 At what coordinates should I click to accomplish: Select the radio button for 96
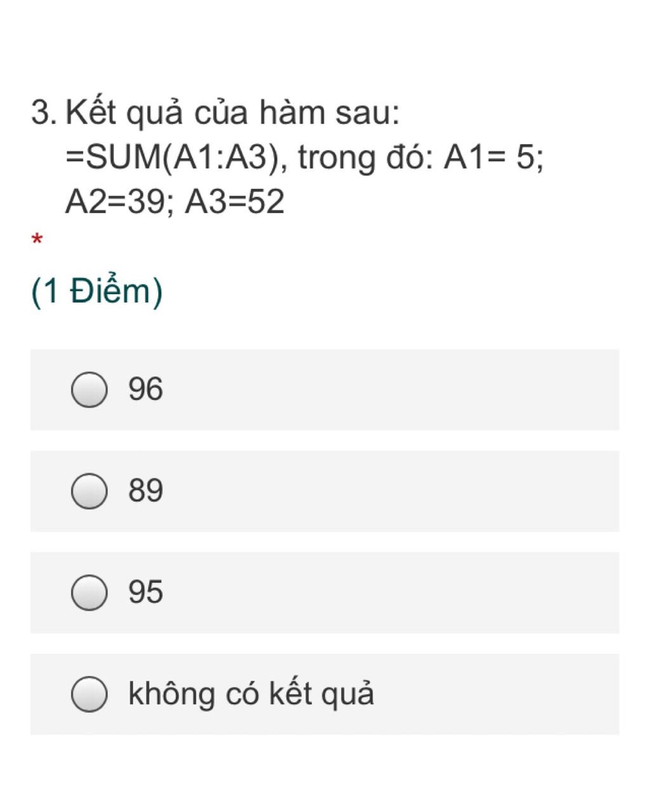(x=89, y=390)
